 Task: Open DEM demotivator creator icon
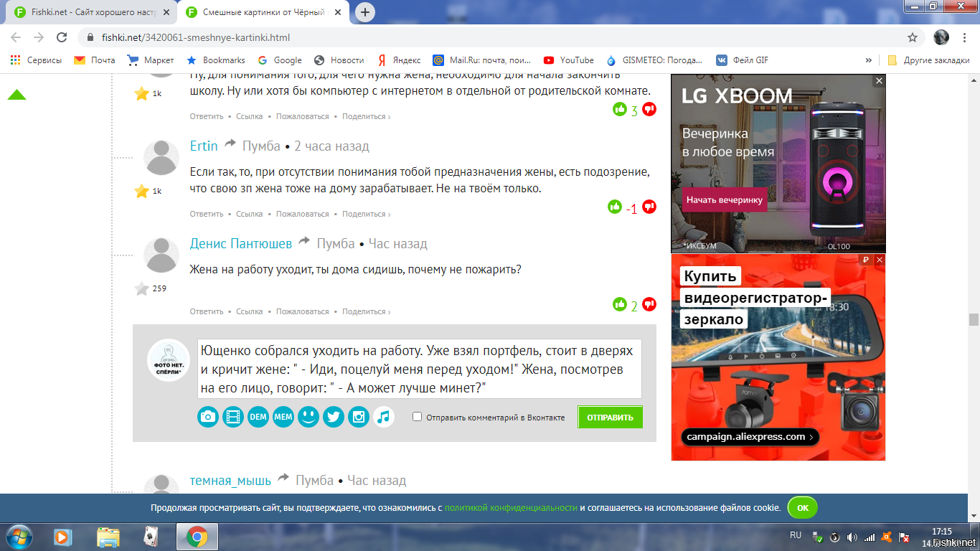tap(258, 417)
